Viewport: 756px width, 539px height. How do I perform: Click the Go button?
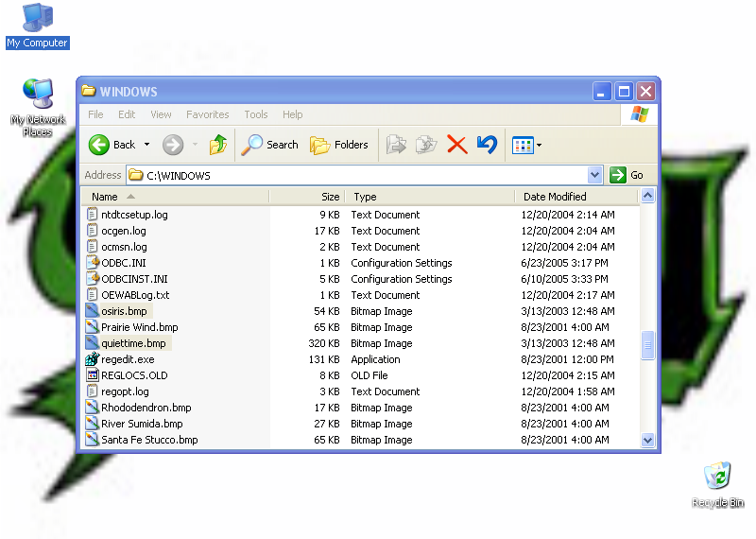coord(627,175)
